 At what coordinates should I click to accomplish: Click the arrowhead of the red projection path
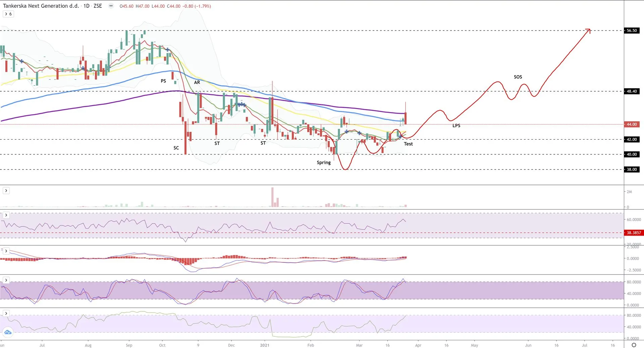[x=588, y=31]
